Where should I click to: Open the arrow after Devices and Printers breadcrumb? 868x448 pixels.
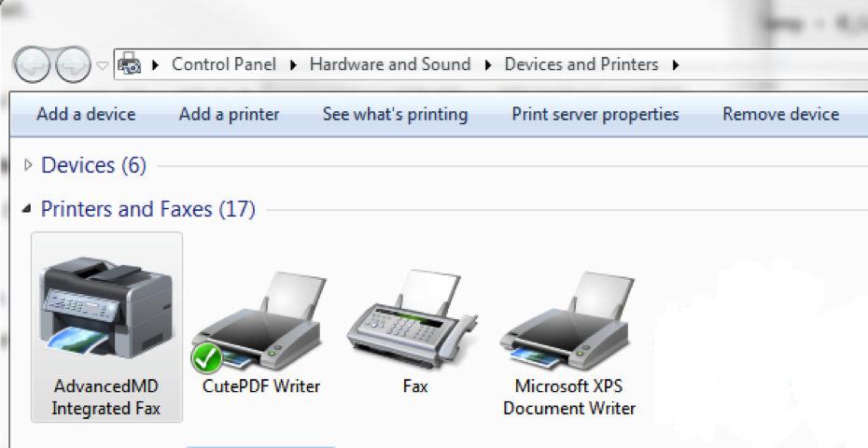click(x=676, y=64)
